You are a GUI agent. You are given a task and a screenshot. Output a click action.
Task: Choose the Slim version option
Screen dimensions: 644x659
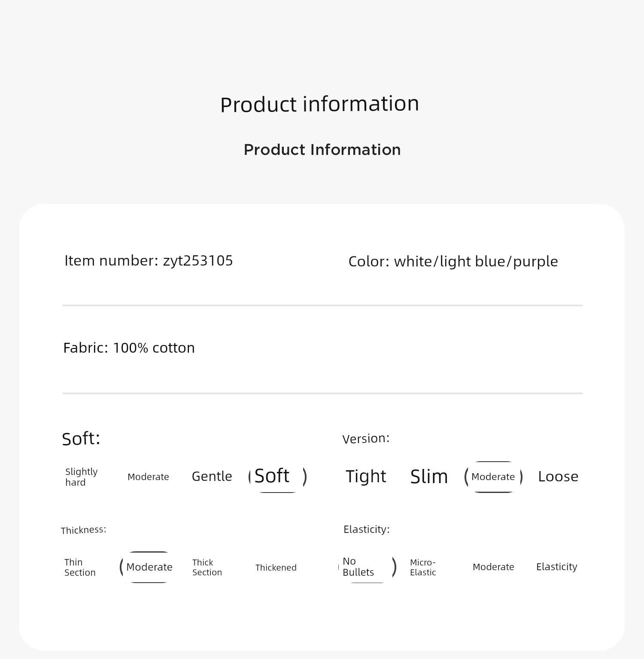click(429, 477)
